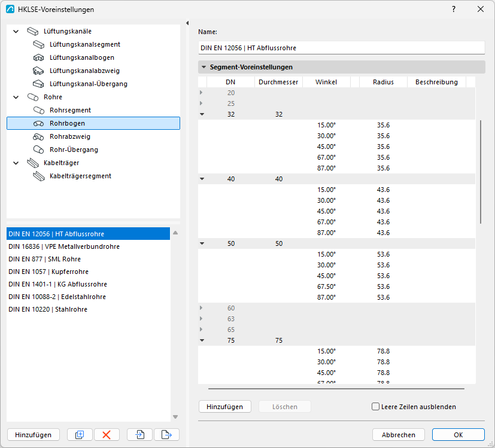Click the export preset icon
The height and width of the screenshot is (448, 495).
166,435
